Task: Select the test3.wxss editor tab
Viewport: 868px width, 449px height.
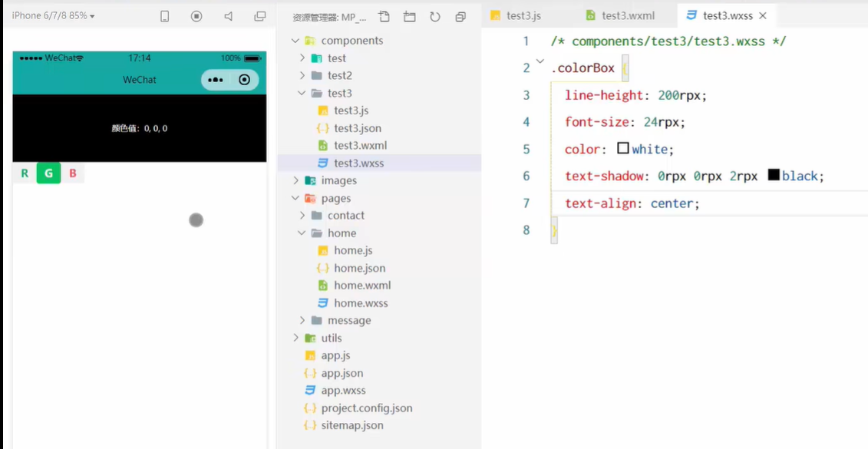Action: tap(726, 15)
